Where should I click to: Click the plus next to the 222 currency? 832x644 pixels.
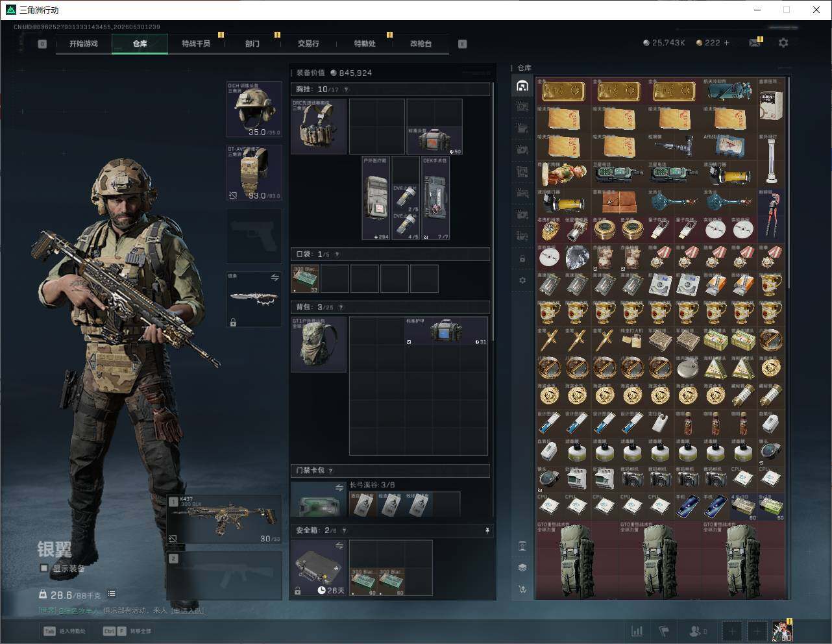pos(727,42)
